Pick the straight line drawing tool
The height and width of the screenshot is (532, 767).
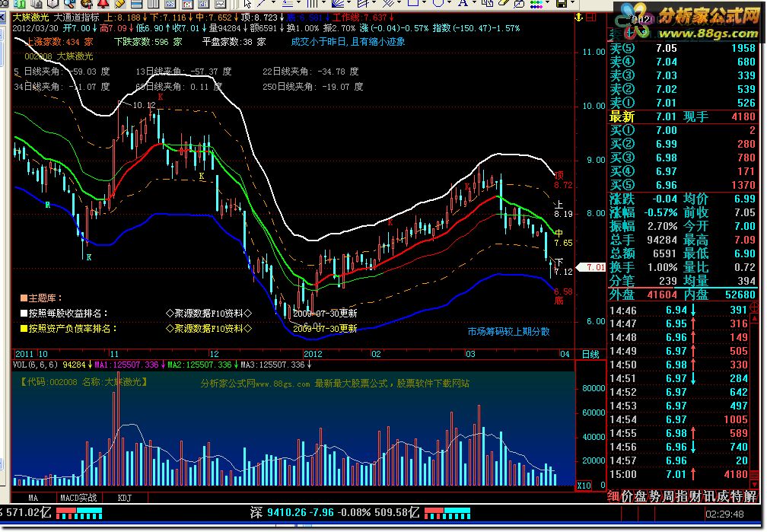pyautogui.click(x=262, y=4)
